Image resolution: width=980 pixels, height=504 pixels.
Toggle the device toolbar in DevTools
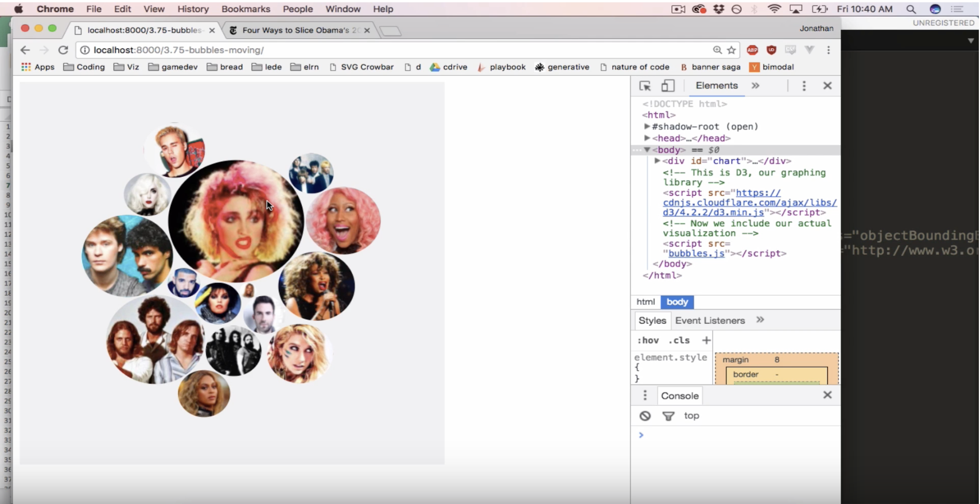667,86
